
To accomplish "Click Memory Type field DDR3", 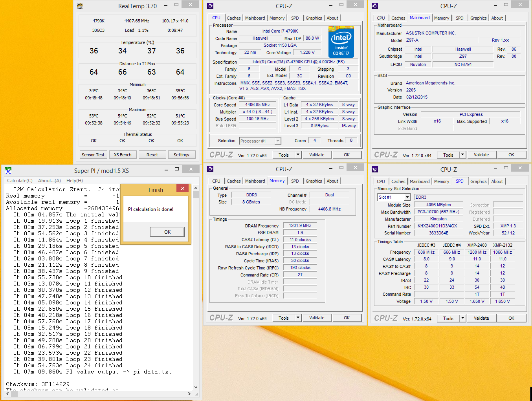I will (251, 195).
